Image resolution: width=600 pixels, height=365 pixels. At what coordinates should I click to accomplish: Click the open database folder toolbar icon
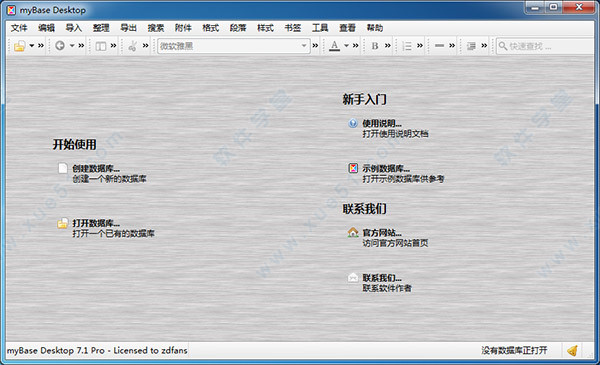20,46
